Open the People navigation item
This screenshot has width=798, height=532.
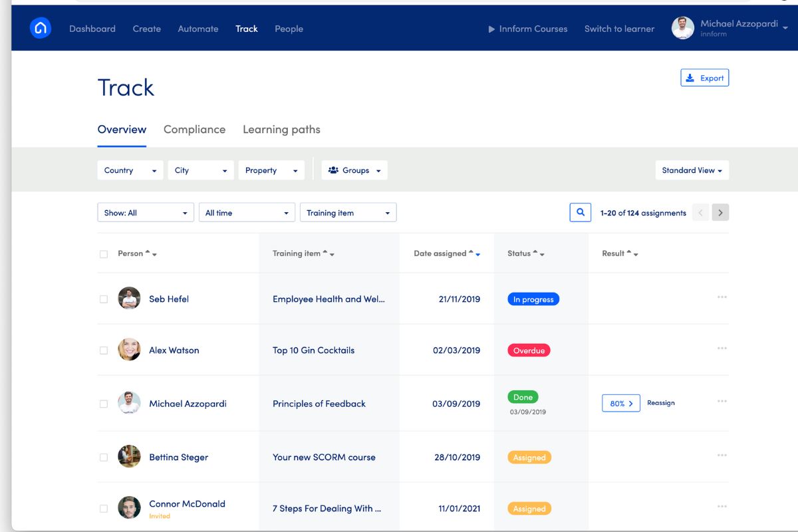coord(289,29)
